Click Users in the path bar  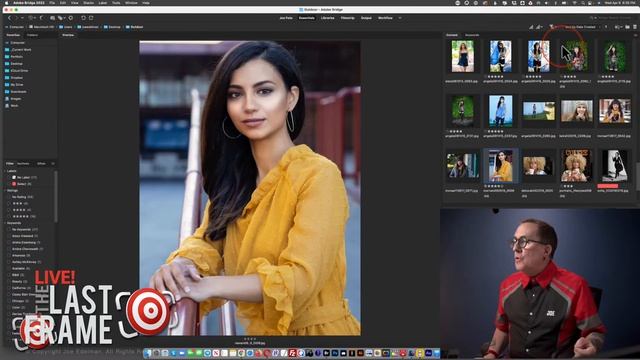68,27
